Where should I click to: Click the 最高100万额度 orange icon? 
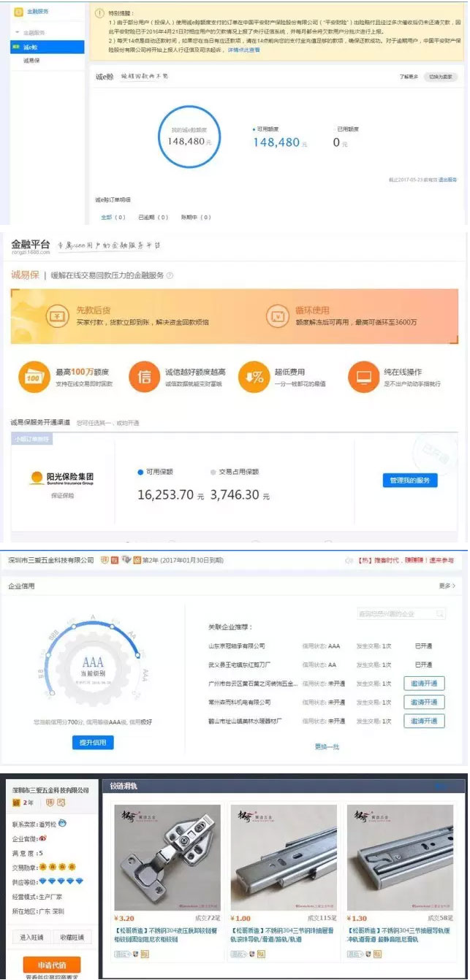click(34, 377)
